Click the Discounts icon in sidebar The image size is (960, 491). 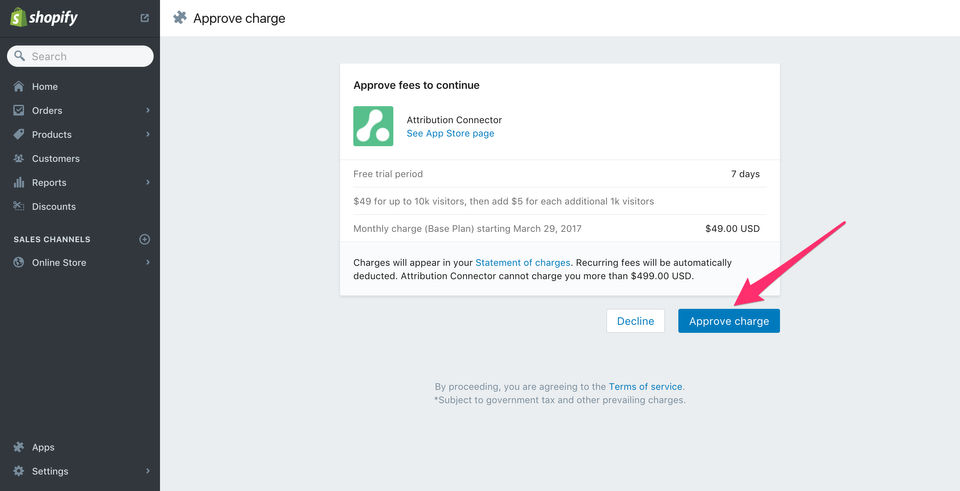point(19,207)
